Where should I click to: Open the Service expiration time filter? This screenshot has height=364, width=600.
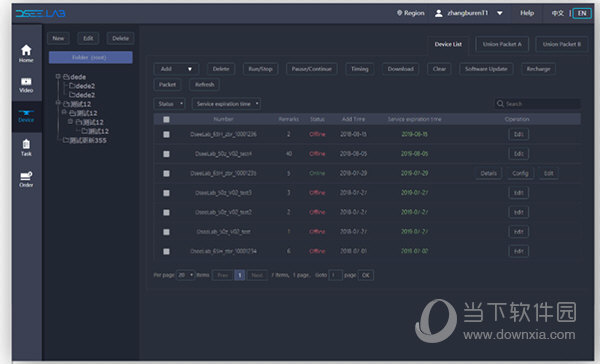tap(226, 104)
